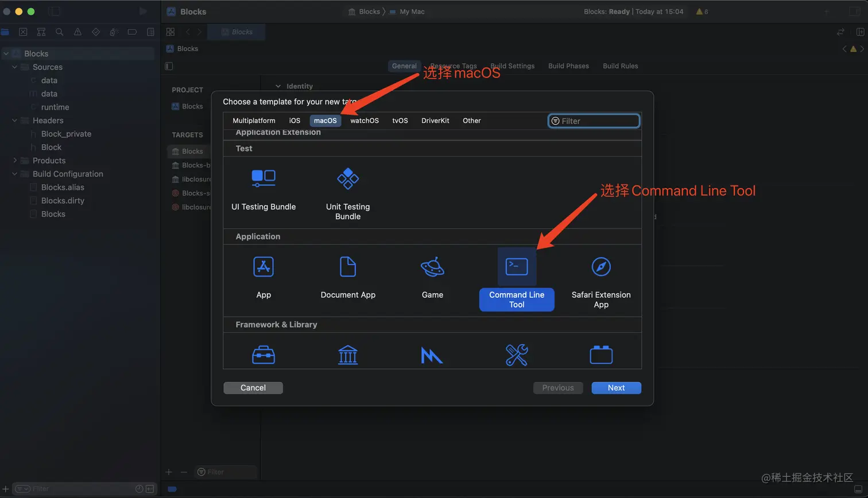Collapse the Headers group
This screenshot has height=498, width=868.
coord(15,120)
